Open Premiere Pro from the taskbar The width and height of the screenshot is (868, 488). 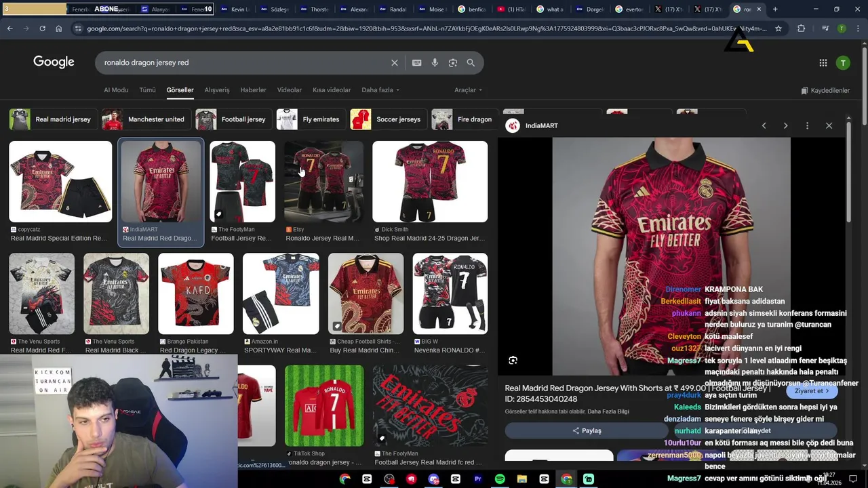[x=477, y=479]
